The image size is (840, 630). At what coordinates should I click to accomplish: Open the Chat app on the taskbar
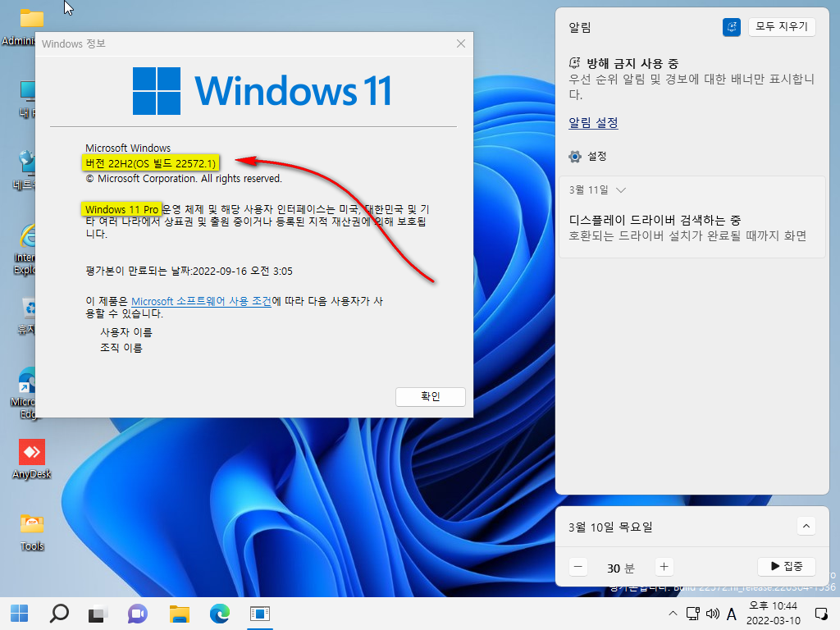pyautogui.click(x=138, y=614)
